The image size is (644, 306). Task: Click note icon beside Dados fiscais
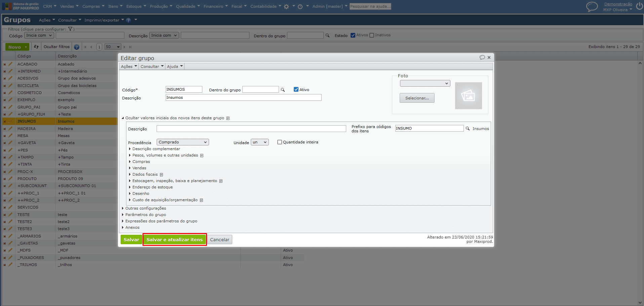pos(161,175)
